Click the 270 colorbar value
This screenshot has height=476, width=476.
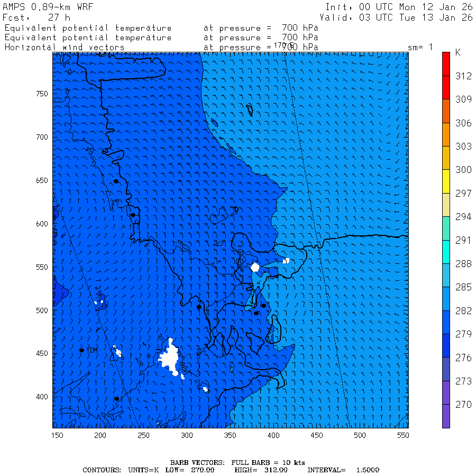click(x=463, y=405)
